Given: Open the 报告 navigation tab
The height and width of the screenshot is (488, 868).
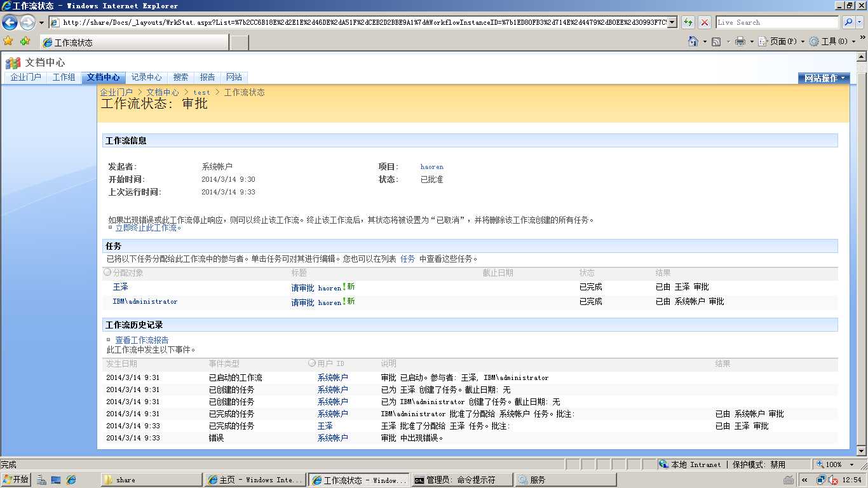Looking at the screenshot, I should pos(207,77).
